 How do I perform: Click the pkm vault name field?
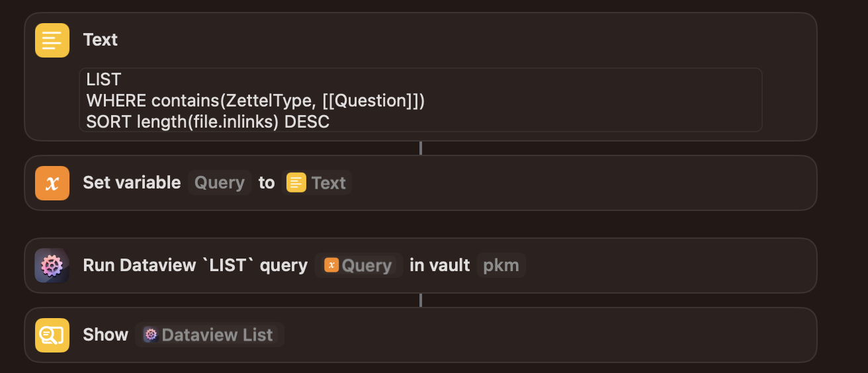501,265
